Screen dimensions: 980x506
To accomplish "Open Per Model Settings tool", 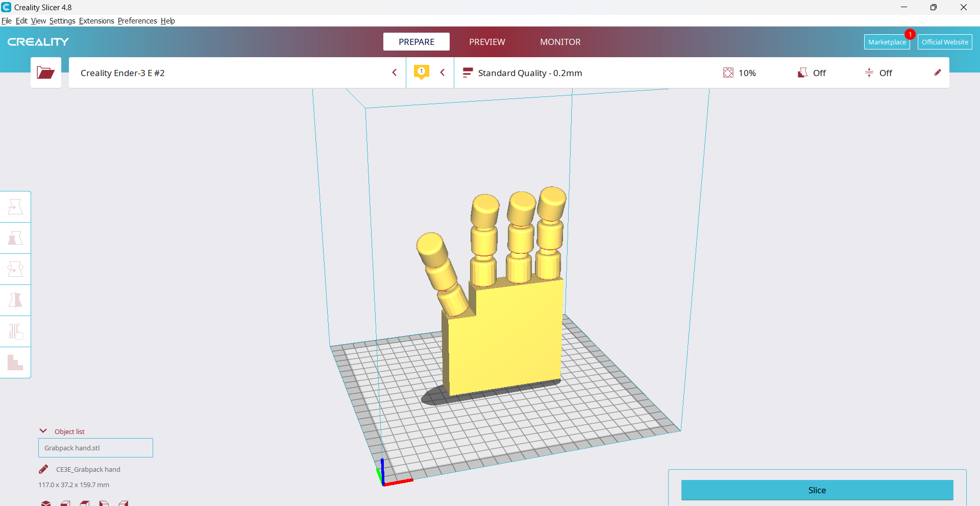I will point(15,331).
